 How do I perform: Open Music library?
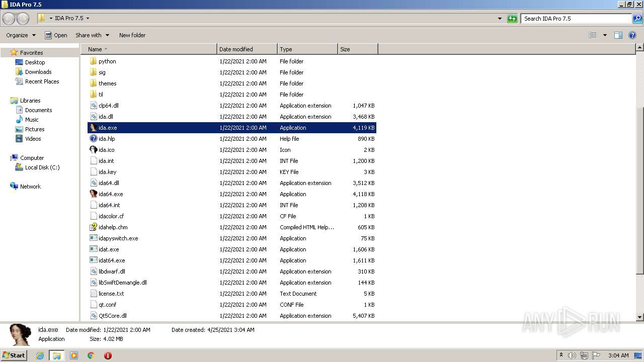[32, 120]
